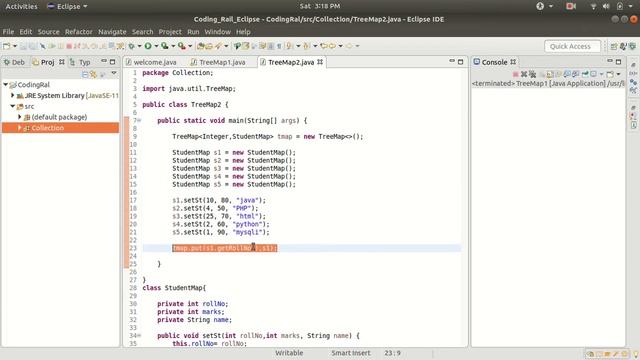Image resolution: width=640 pixels, height=360 pixels.
Task: Toggle Link with Editor in Package Explorer
Action: coord(93,74)
